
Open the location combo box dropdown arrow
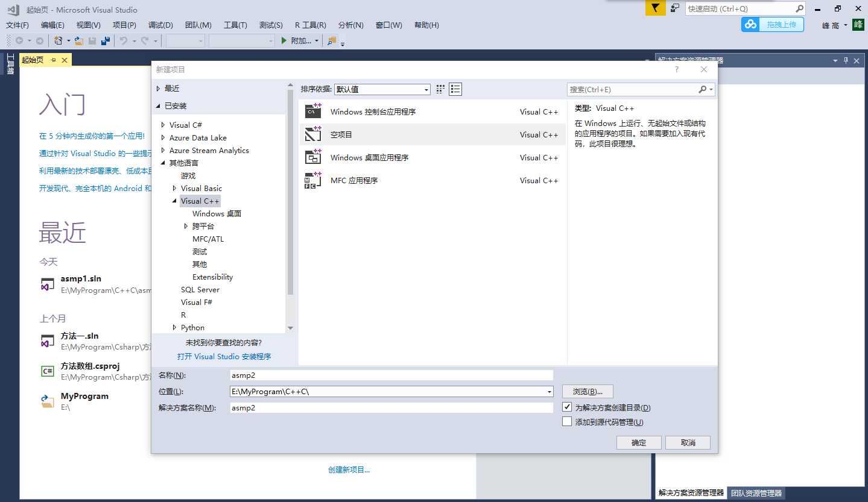(x=549, y=392)
